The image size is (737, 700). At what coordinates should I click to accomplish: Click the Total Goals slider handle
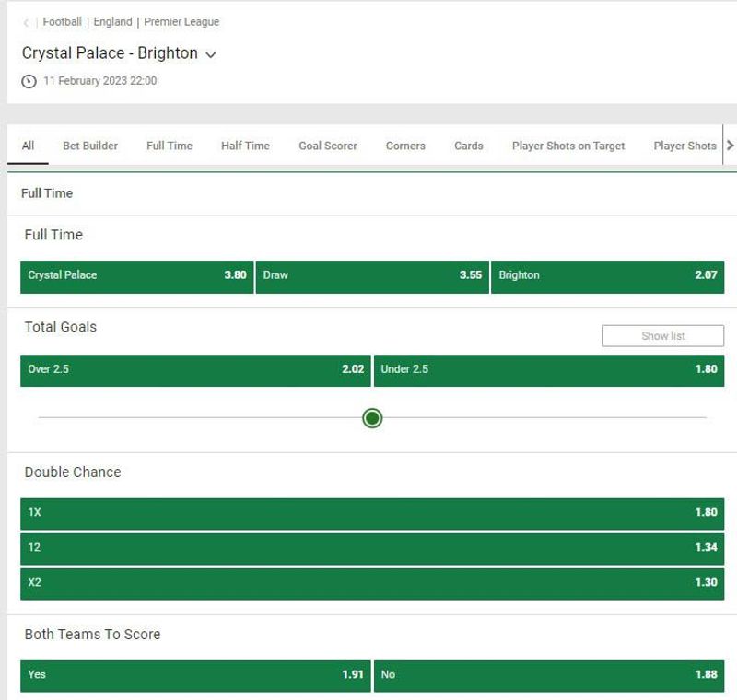[372, 417]
